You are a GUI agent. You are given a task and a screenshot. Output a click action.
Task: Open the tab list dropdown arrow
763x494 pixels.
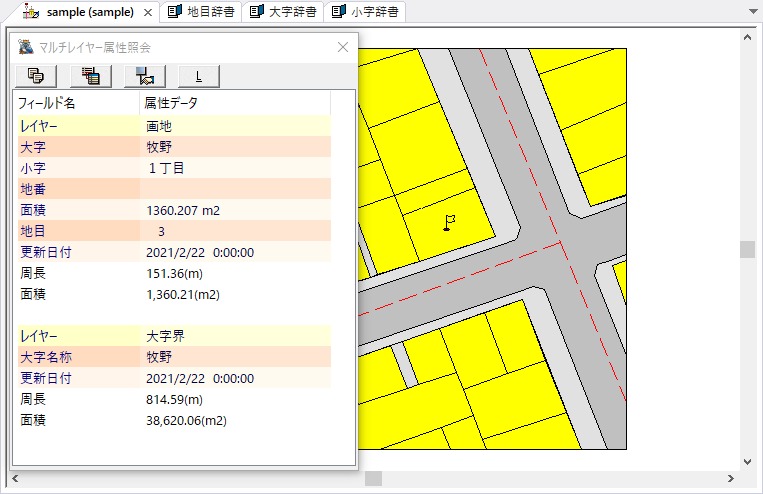point(753,12)
